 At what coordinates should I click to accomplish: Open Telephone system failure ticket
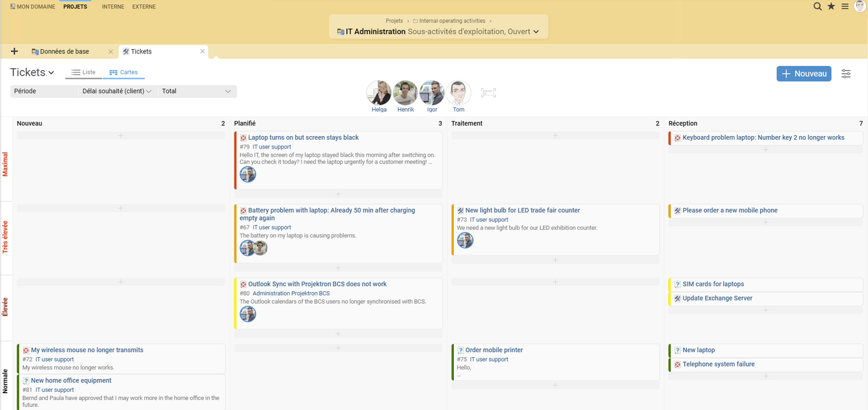719,365
